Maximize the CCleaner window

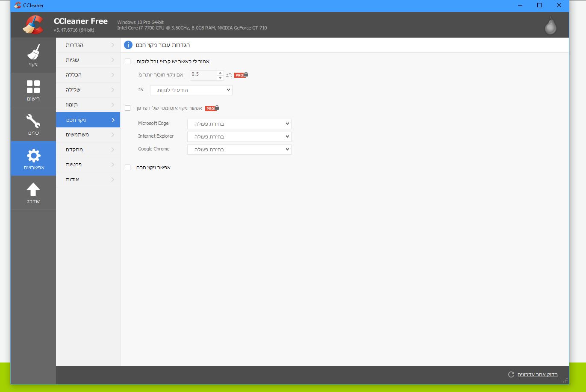pyautogui.click(x=539, y=6)
